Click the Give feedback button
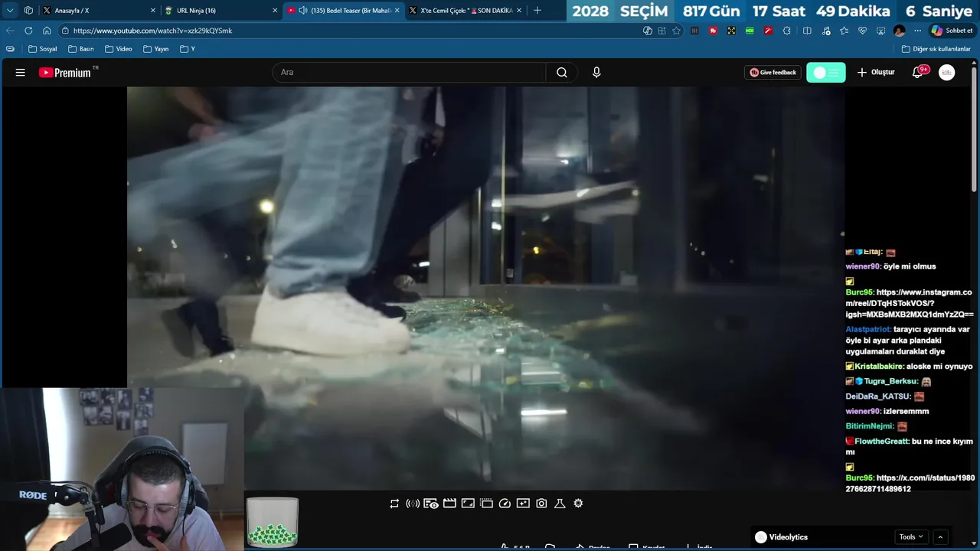Viewport: 980px width, 551px height. coord(773,73)
